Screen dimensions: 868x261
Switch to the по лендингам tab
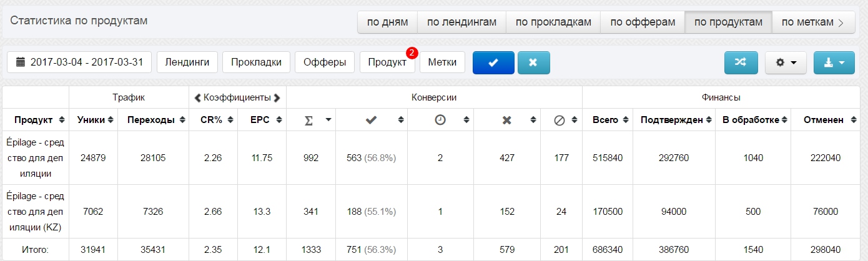[461, 22]
